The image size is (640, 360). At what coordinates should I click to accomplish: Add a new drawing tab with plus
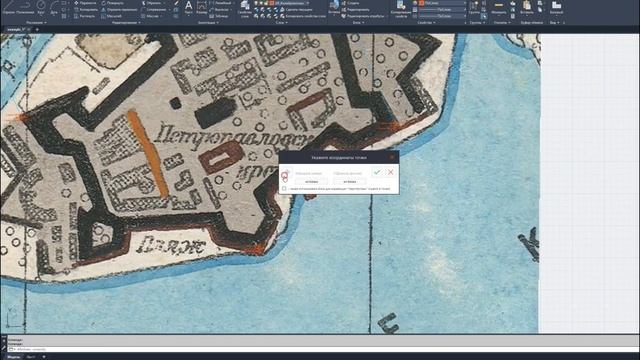(x=37, y=29)
